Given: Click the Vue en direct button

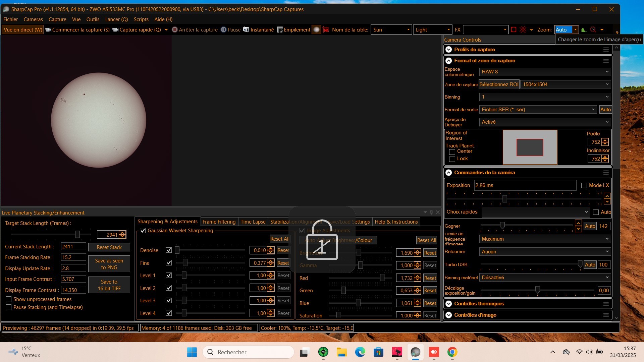Looking at the screenshot, I should tap(23, 30).
